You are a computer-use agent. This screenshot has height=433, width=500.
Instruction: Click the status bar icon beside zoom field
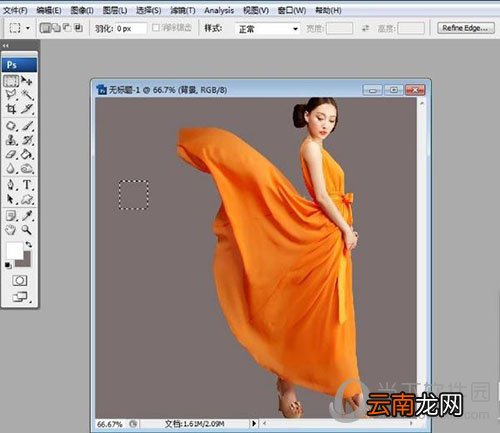(133, 424)
